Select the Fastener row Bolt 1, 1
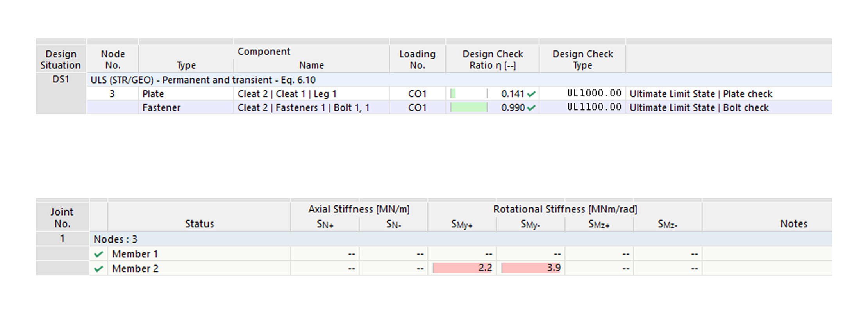Viewport: 868px width, 314px height. tap(303, 108)
